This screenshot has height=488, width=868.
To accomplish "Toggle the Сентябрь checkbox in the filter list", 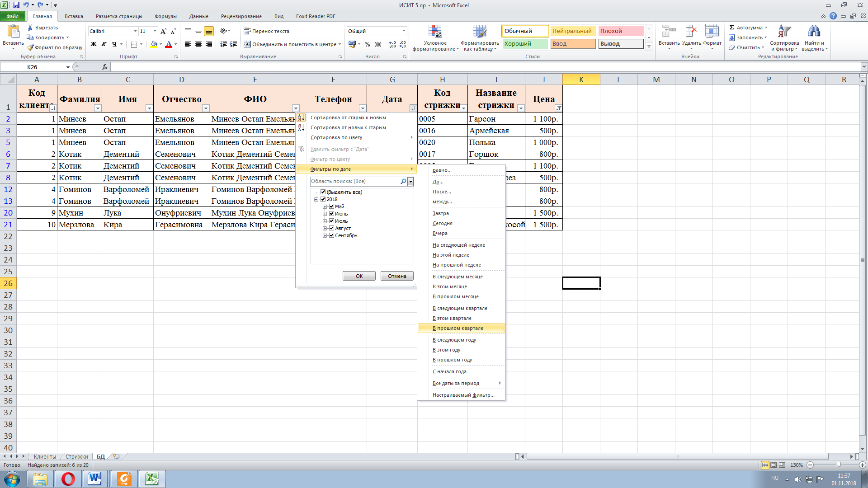I will pos(331,235).
